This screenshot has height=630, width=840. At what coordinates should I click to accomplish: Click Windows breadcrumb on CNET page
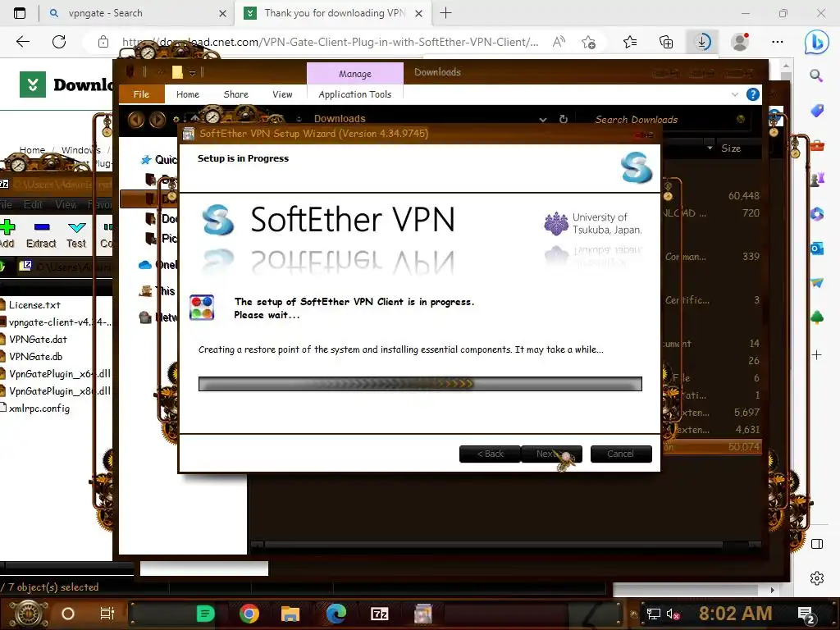[81, 150]
